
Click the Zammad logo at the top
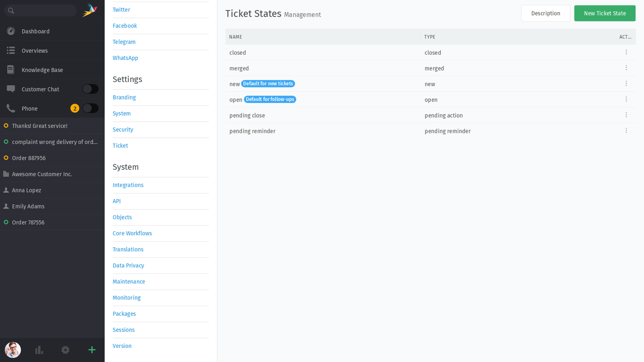coord(86,10)
